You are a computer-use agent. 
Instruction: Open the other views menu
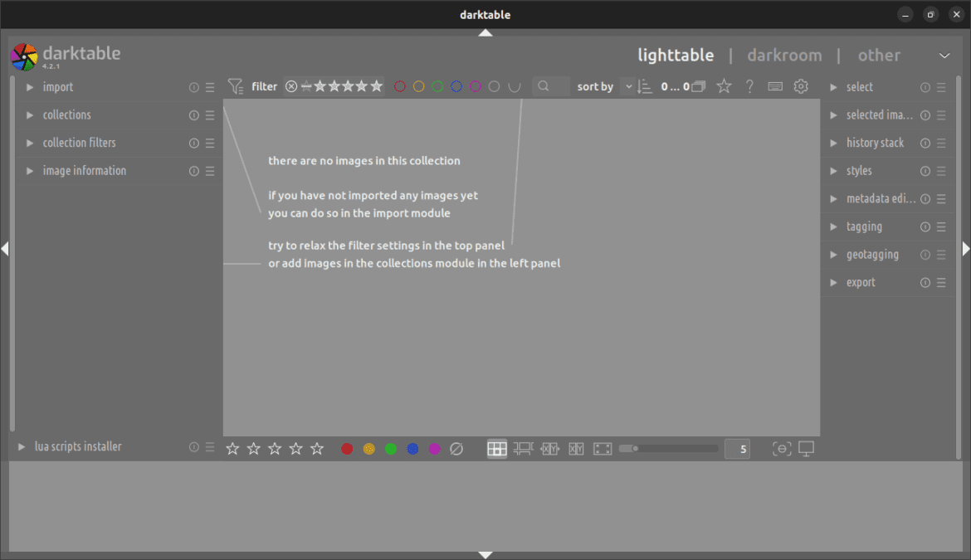[879, 55]
